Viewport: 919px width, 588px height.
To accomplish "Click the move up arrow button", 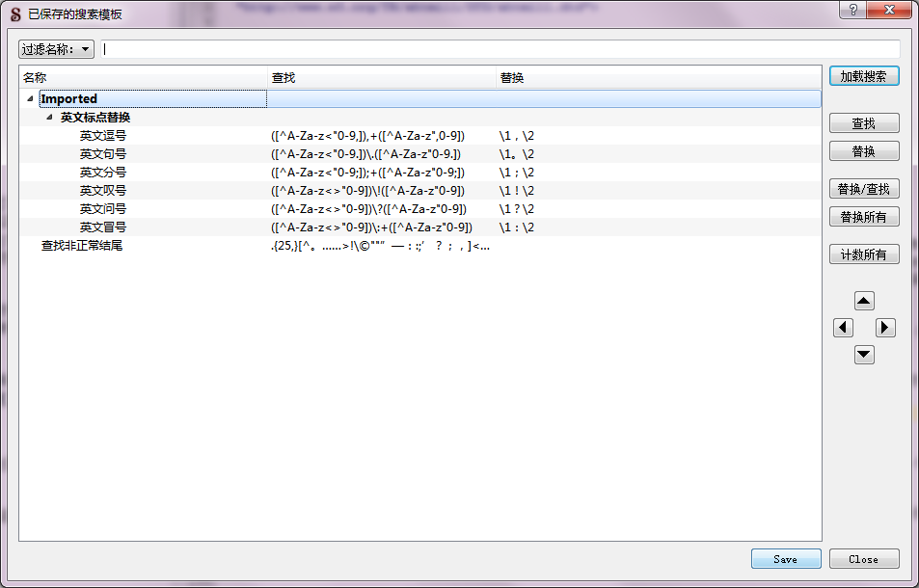I will [864, 301].
